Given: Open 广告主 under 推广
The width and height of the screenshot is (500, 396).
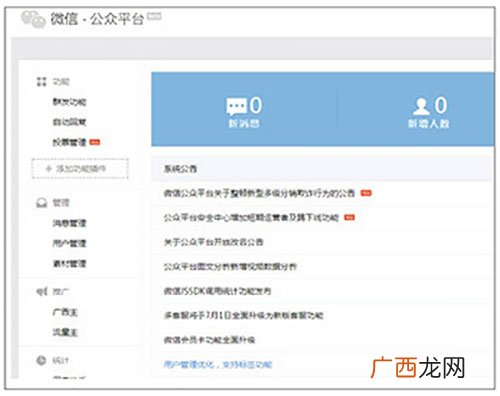Looking at the screenshot, I should pyautogui.click(x=65, y=312).
